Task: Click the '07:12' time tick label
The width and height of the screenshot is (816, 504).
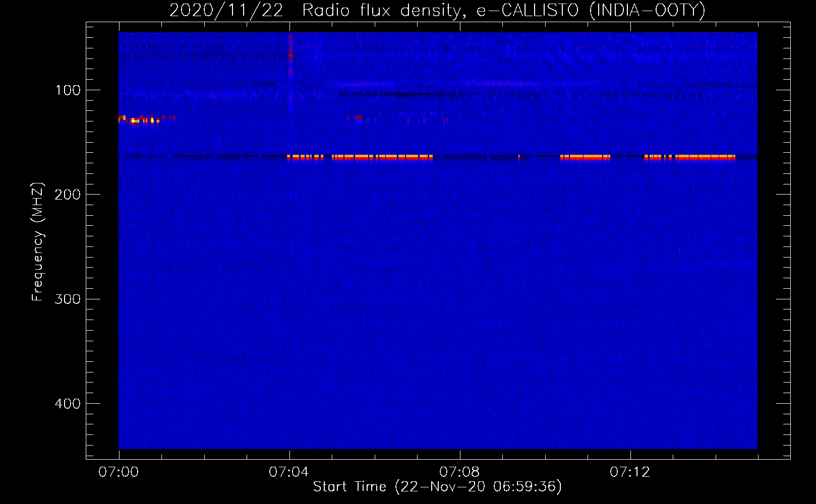Action: (x=630, y=472)
